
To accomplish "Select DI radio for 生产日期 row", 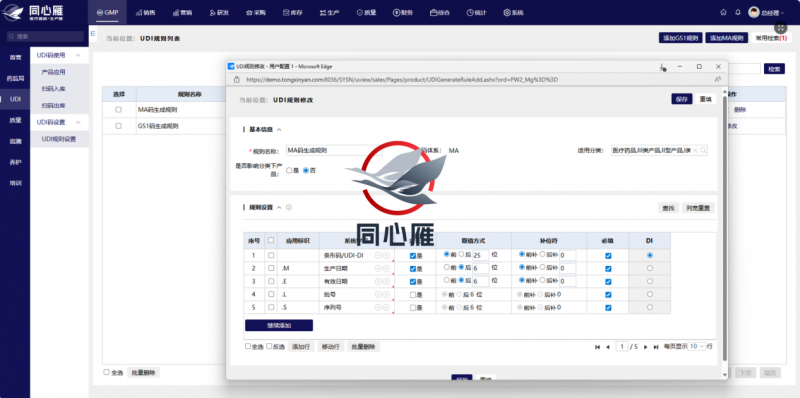I will tap(649, 268).
